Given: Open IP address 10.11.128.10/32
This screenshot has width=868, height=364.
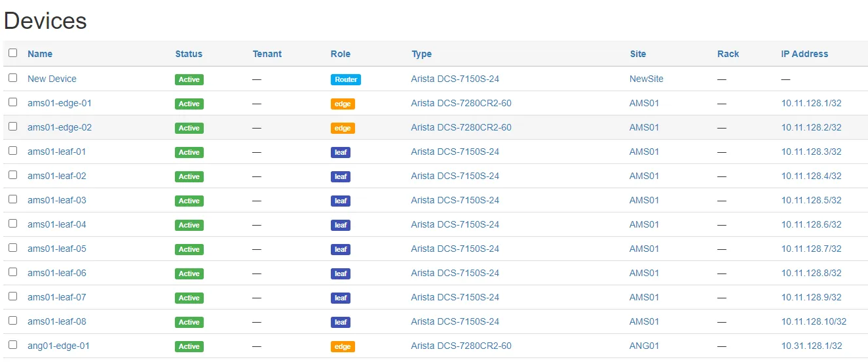Looking at the screenshot, I should click(x=814, y=321).
